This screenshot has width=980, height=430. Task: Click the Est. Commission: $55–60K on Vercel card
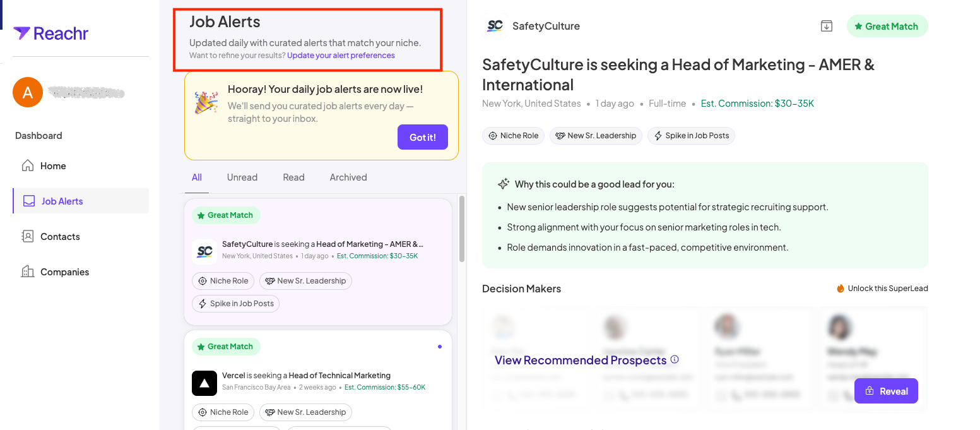pyautogui.click(x=385, y=387)
